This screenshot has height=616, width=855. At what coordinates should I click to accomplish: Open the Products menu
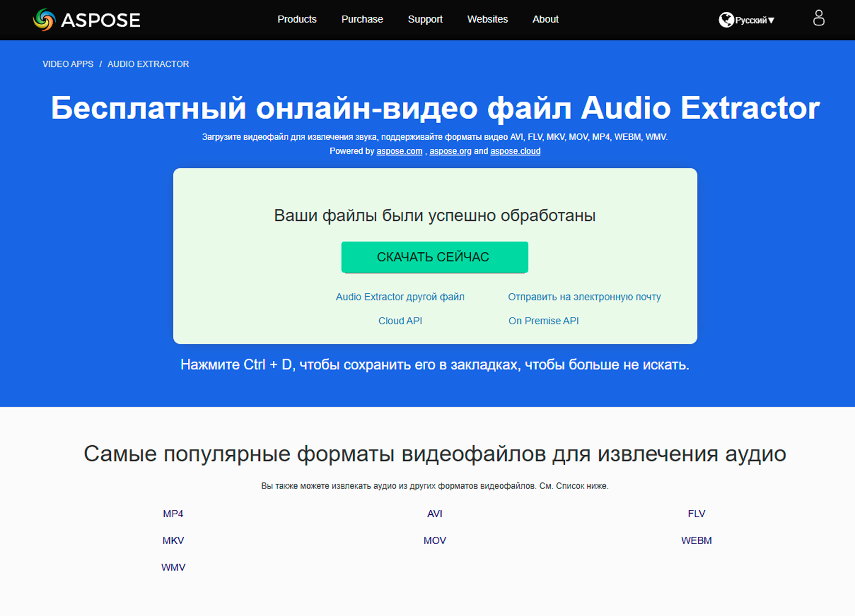point(297,19)
